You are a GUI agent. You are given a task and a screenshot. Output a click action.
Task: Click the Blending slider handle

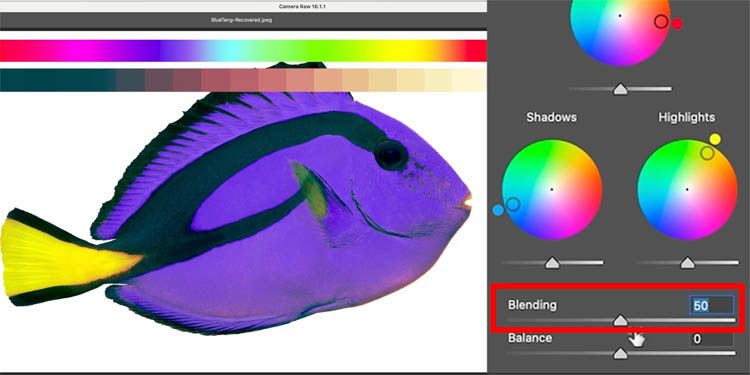pyautogui.click(x=620, y=320)
